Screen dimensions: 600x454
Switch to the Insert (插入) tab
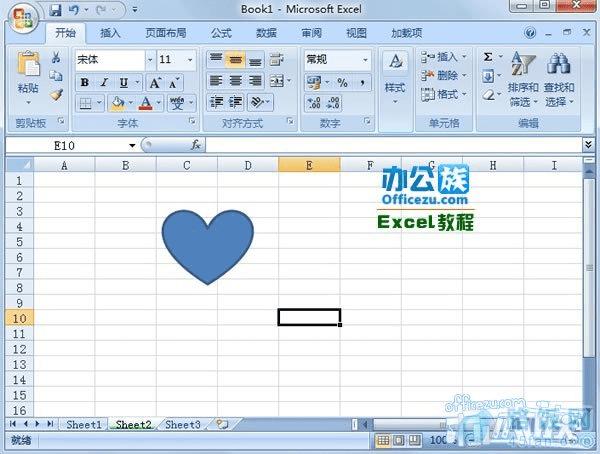pos(110,33)
